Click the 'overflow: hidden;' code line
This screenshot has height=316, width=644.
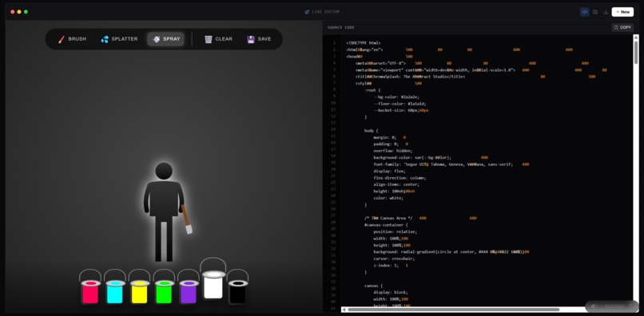tap(392, 151)
